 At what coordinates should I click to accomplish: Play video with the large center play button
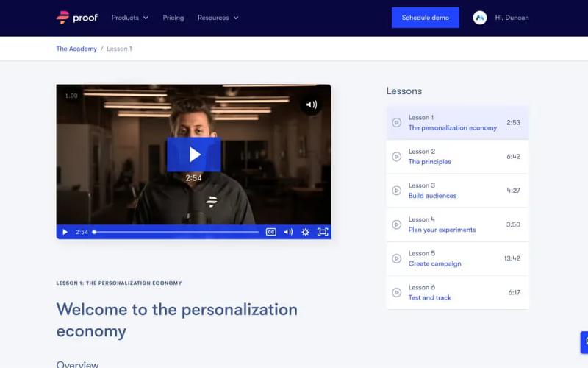point(194,155)
